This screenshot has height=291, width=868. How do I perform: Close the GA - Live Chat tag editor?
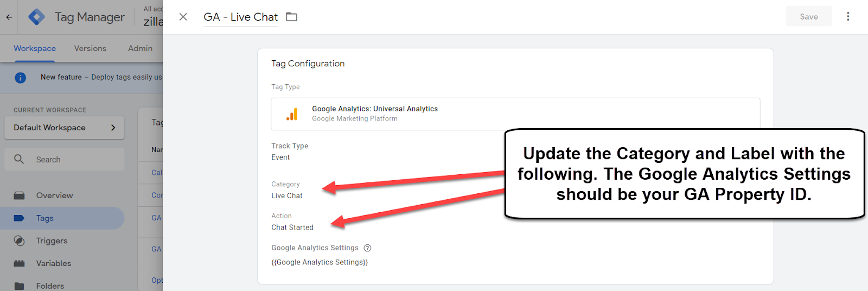[x=183, y=17]
